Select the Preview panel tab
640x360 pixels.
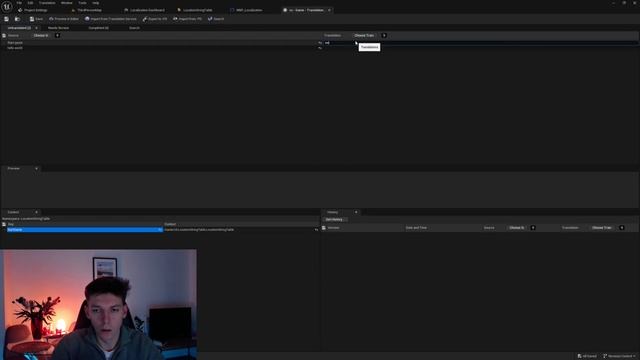pyautogui.click(x=13, y=169)
